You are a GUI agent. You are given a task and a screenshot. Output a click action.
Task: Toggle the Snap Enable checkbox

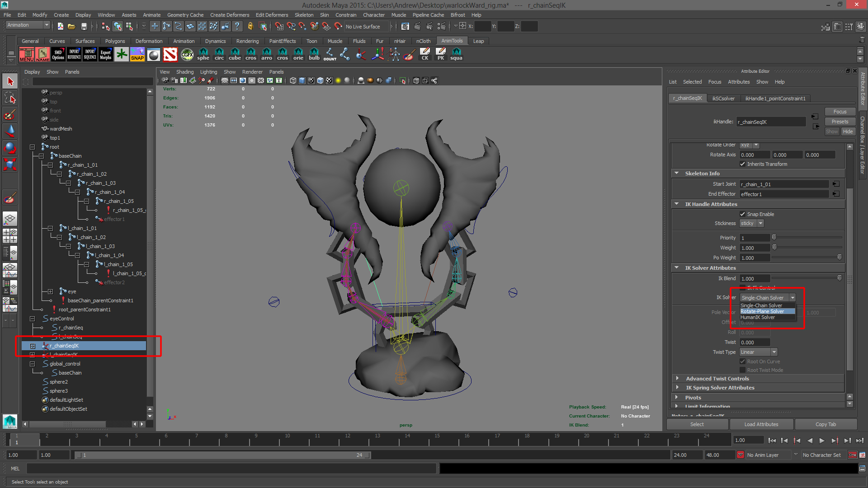pyautogui.click(x=742, y=214)
